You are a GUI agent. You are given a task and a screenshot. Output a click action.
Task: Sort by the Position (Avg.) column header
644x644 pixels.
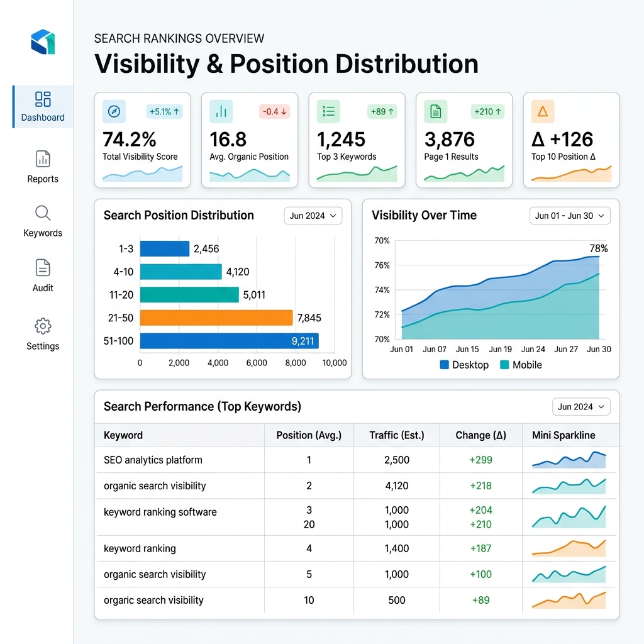pyautogui.click(x=309, y=435)
